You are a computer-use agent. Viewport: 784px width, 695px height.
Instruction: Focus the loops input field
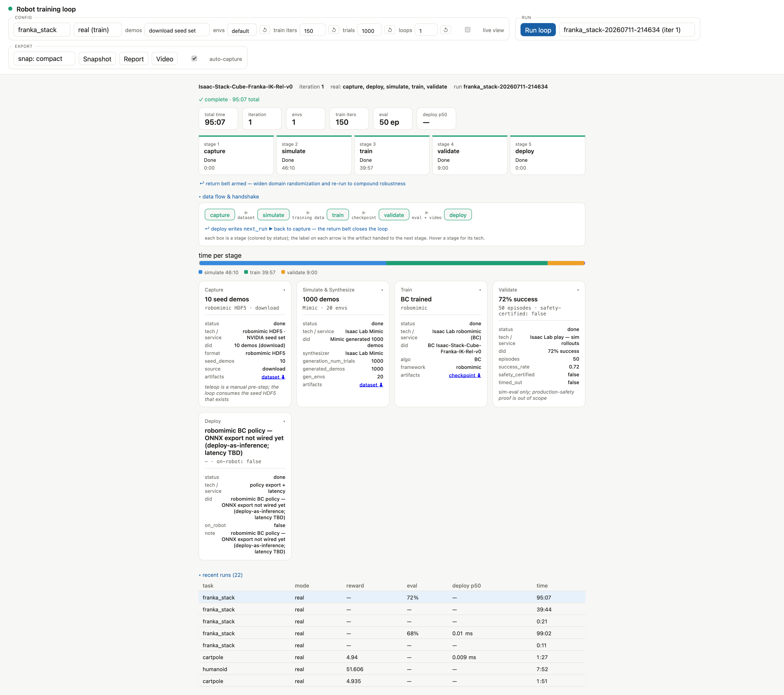click(x=426, y=30)
